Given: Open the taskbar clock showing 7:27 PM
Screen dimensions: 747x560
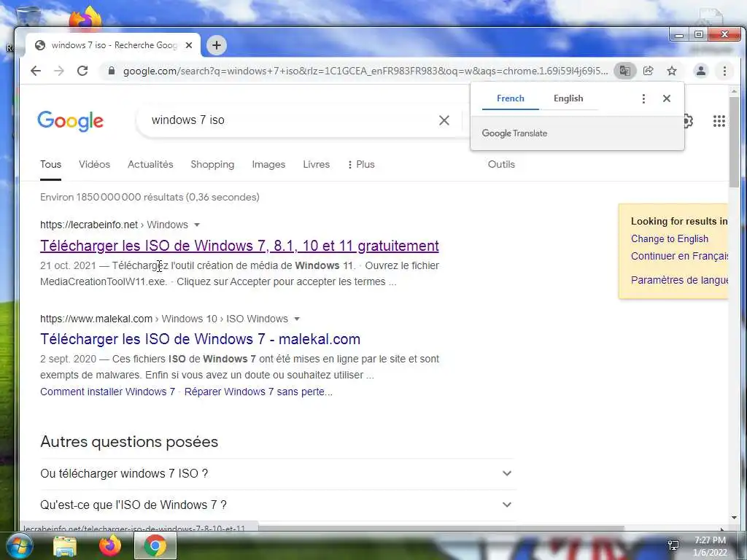Looking at the screenshot, I should point(710,546).
